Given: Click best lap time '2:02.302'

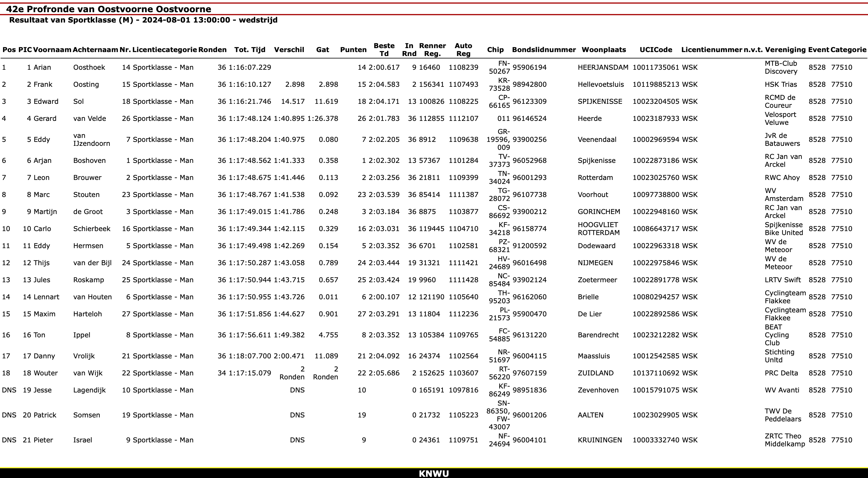Looking at the screenshot, I should pos(384,160).
